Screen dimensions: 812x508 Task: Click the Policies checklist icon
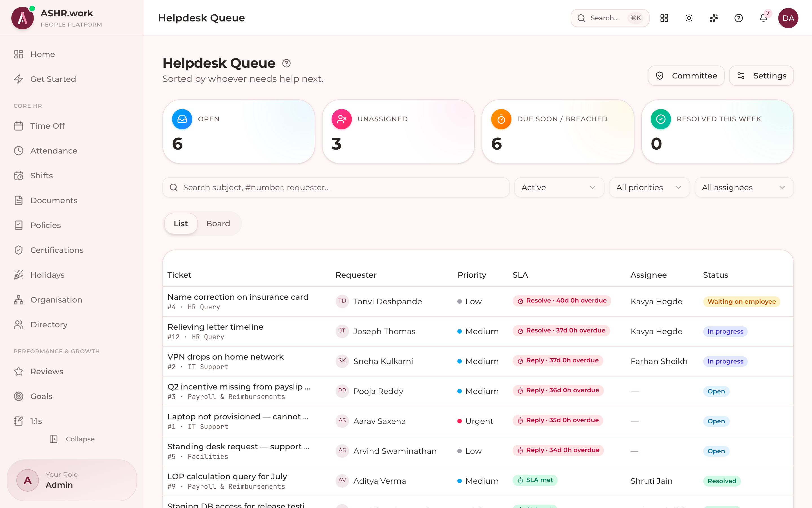[18, 225]
